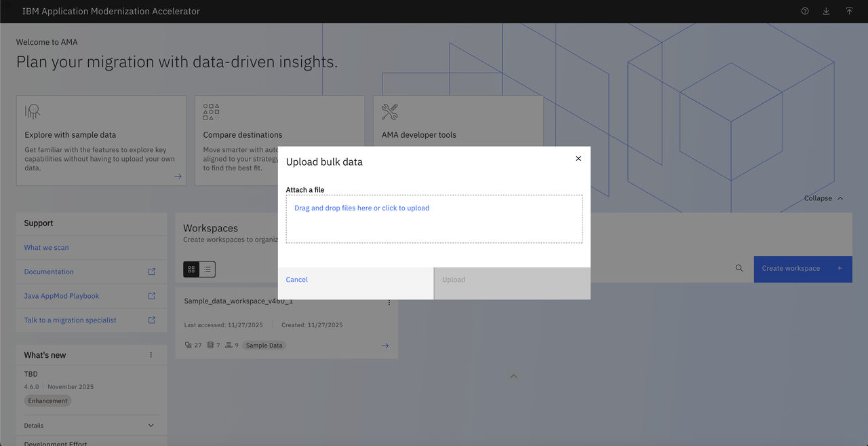This screenshot has width=868, height=446.
Task: Click the AMA developer tools card title
Action: coord(419,135)
